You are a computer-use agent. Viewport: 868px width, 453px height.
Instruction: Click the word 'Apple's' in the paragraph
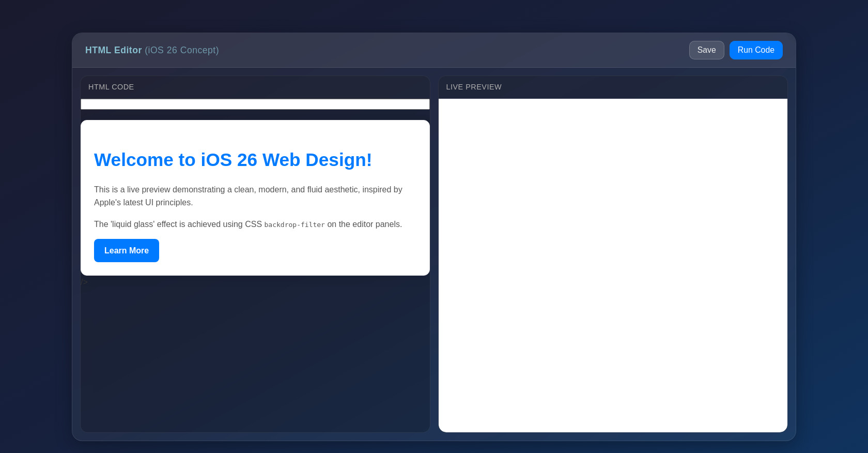(x=107, y=203)
